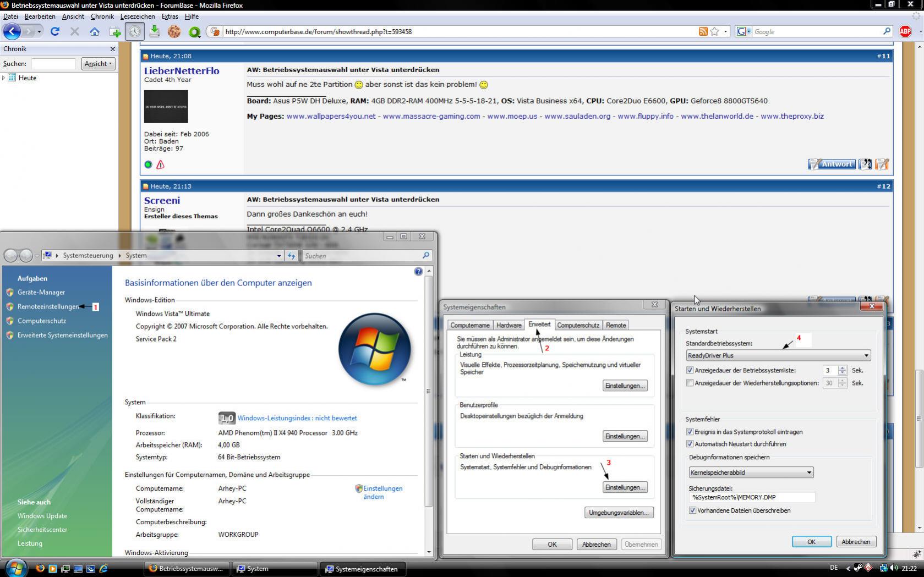
Task: Click the report warning triangle for LieberNetterFlo
Action: (160, 164)
